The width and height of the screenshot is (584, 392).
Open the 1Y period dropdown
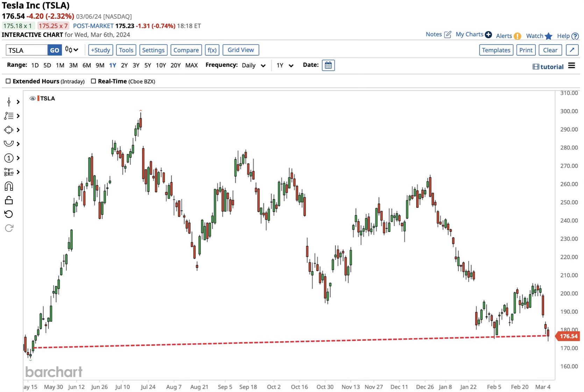pos(285,65)
